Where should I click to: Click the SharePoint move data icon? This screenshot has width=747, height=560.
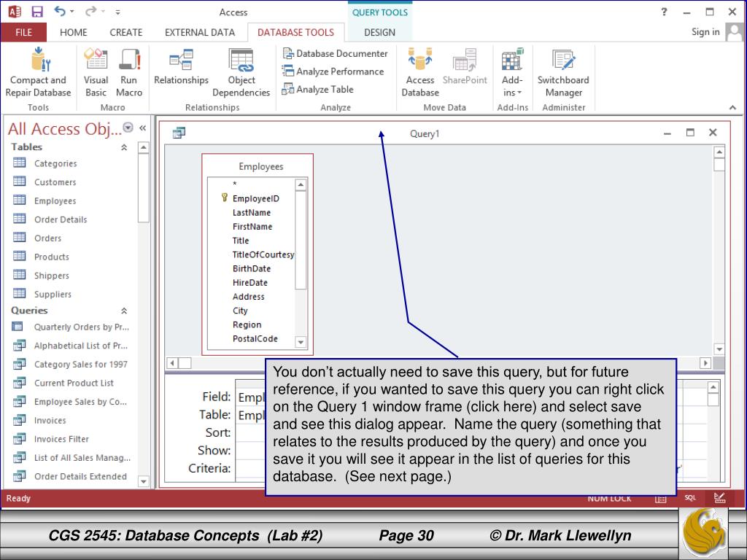pos(465,60)
